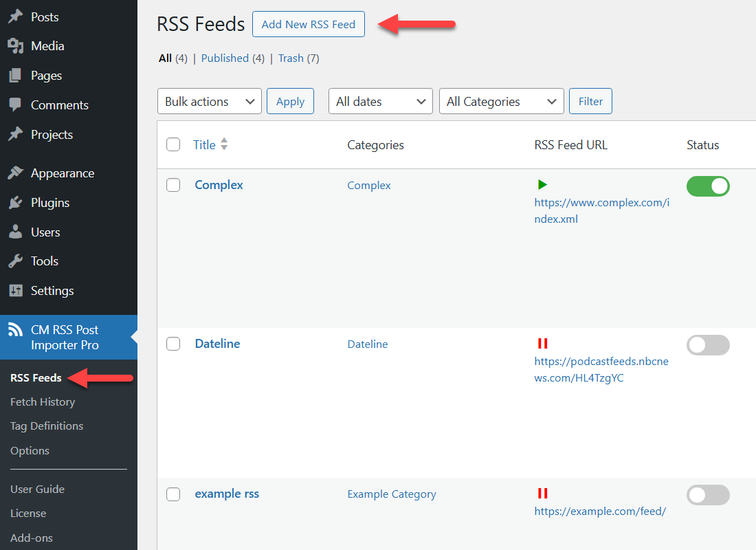
Task: Click the red pause icon for example rss feed
Action: click(x=542, y=493)
